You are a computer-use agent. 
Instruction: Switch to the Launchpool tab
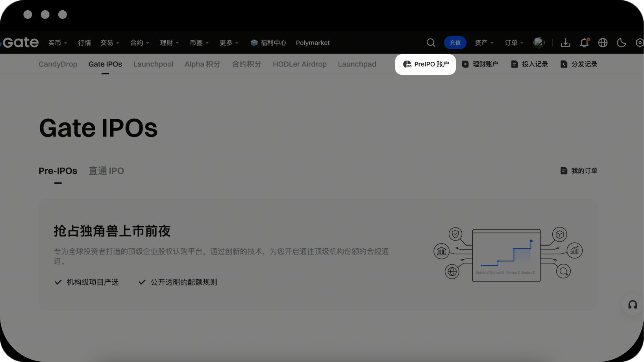pyautogui.click(x=153, y=64)
